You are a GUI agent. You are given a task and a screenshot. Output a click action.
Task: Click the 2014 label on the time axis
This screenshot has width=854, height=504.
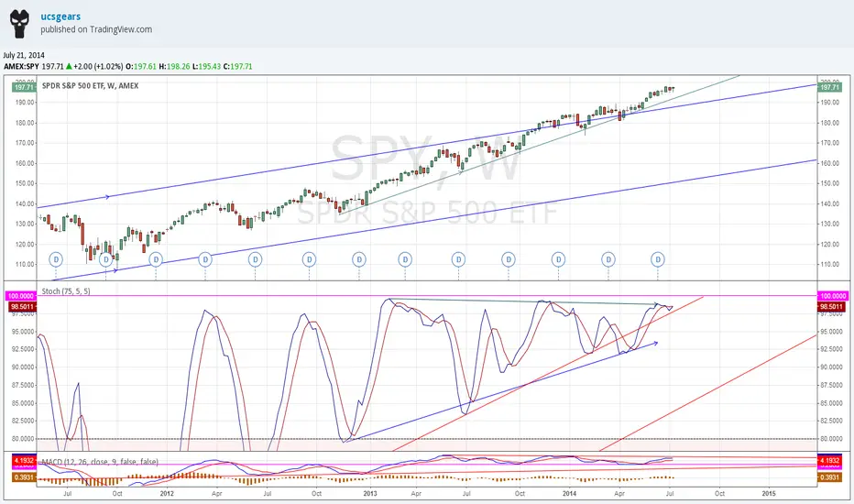[x=569, y=494]
